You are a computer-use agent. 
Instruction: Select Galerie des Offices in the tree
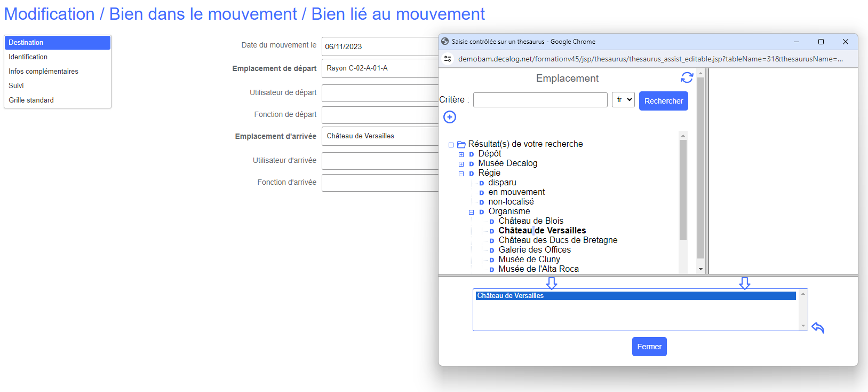535,250
